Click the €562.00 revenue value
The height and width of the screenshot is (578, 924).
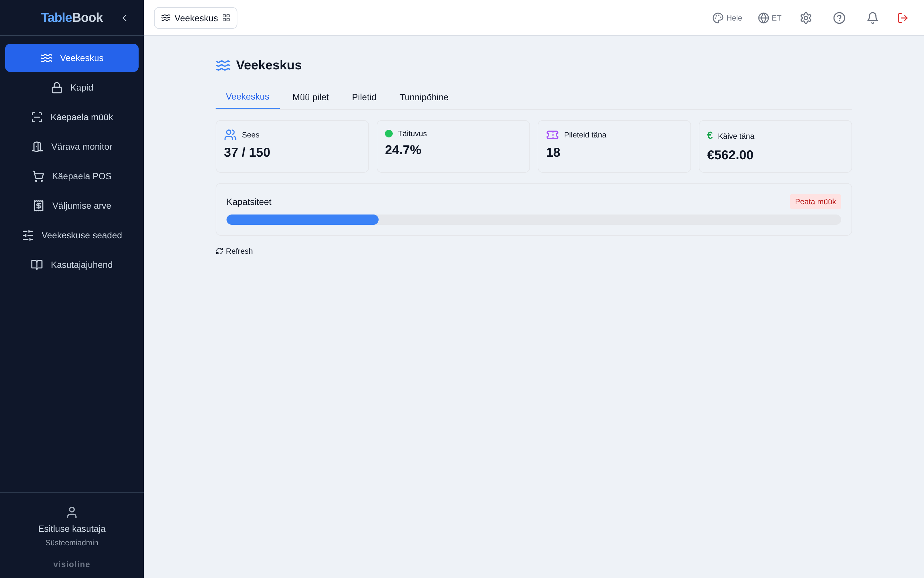[x=730, y=155]
